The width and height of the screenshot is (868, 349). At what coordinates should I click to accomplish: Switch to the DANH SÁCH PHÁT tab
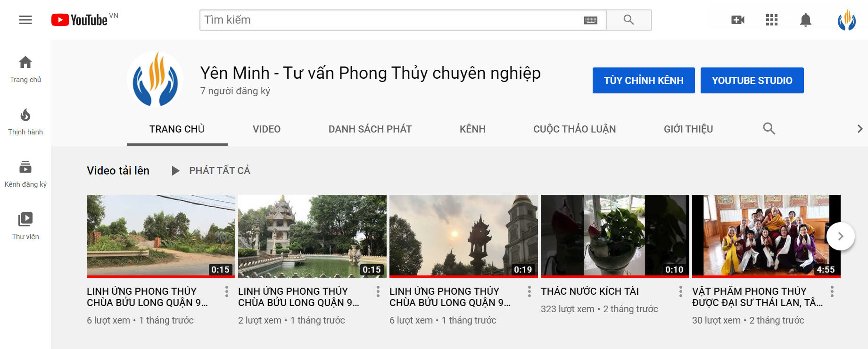pos(370,129)
